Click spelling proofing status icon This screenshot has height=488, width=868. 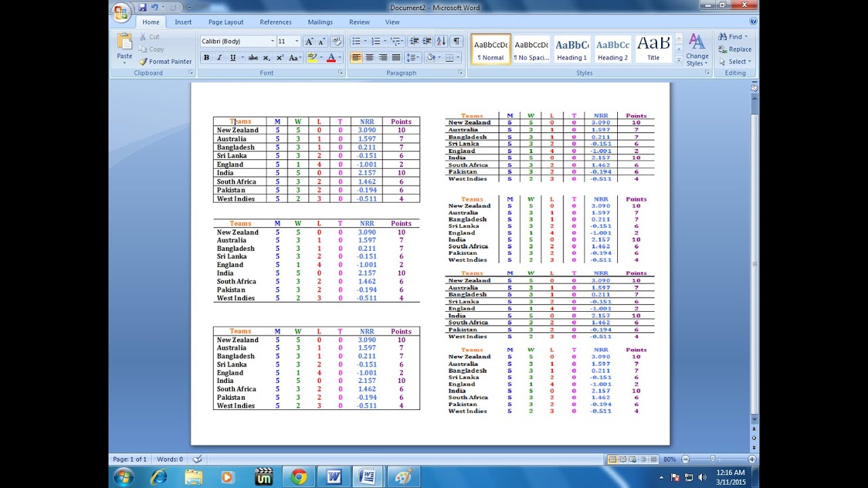(197, 459)
